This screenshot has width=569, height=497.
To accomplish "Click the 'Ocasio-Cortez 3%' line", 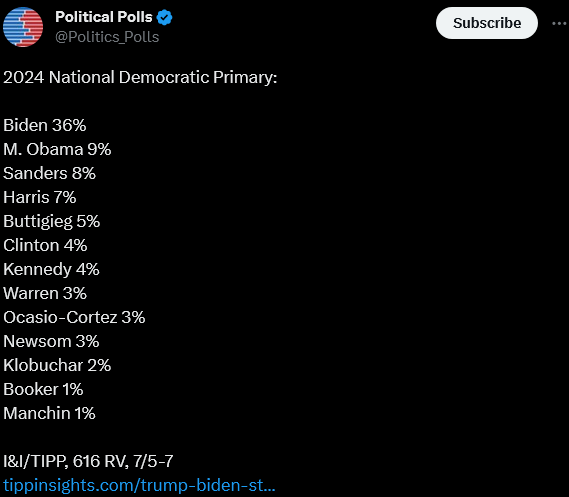I will [74, 317].
